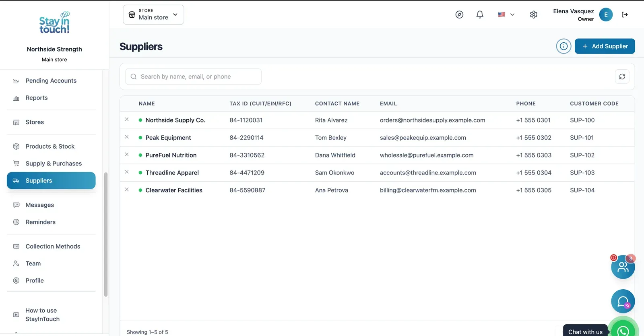Open Collection Methods

coord(51,246)
